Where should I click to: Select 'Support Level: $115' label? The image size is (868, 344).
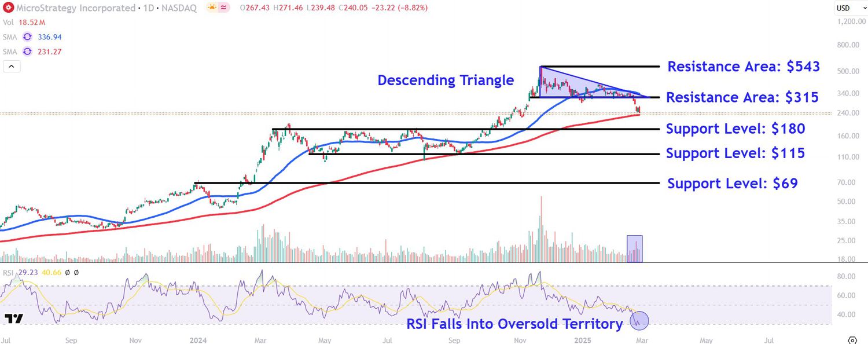click(735, 153)
